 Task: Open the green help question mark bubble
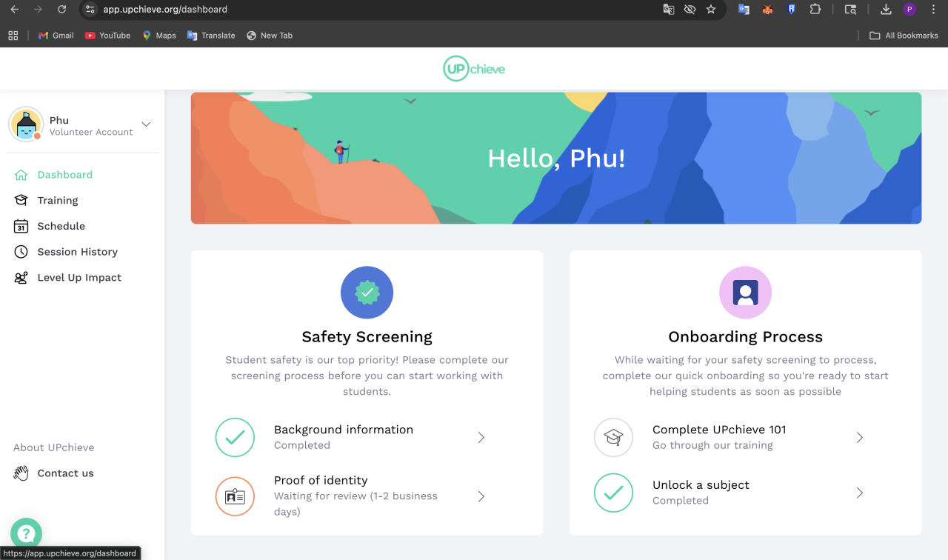click(26, 533)
